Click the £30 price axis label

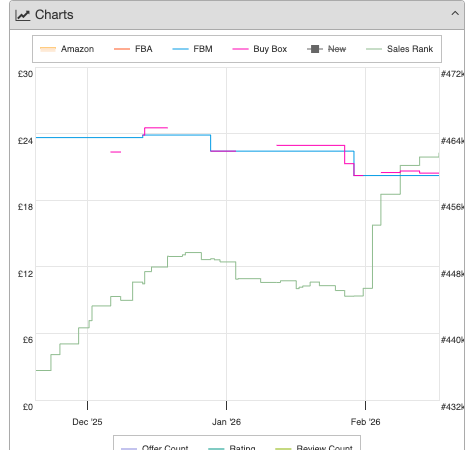pyautogui.click(x=25, y=74)
